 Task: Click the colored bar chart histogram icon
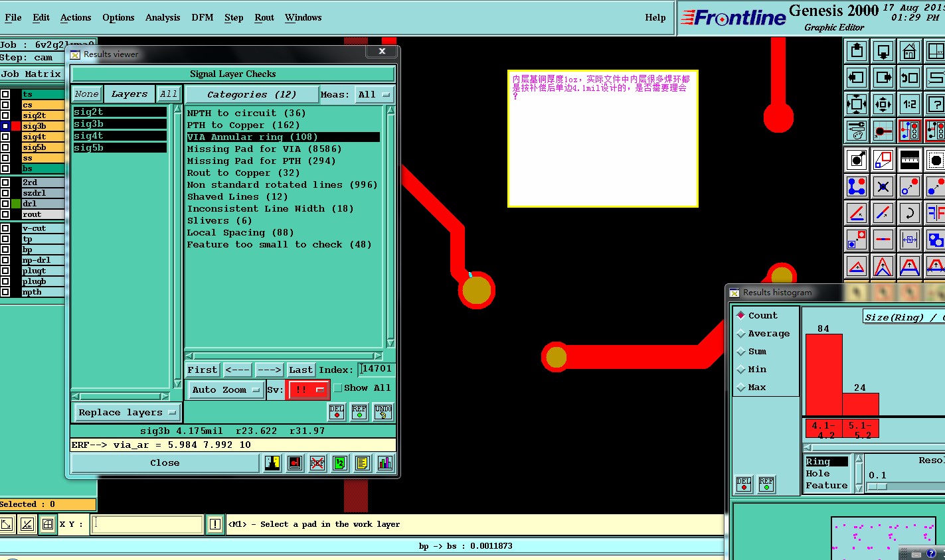coord(385,462)
